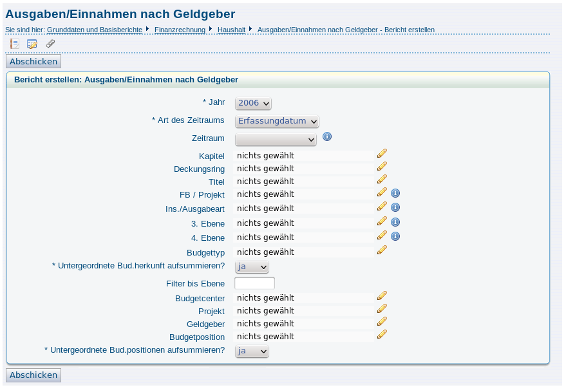This screenshot has height=392, width=566.
Task: Show info for FB / Projekt field
Action: coord(395,193)
